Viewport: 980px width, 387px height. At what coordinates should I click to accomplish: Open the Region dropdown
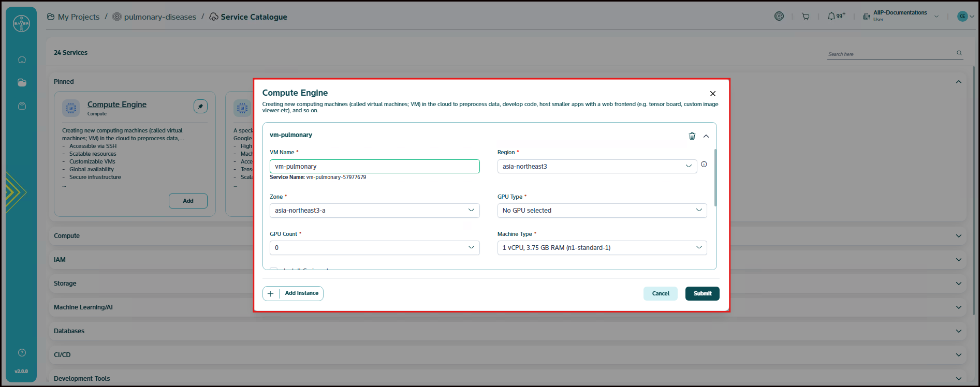click(597, 167)
